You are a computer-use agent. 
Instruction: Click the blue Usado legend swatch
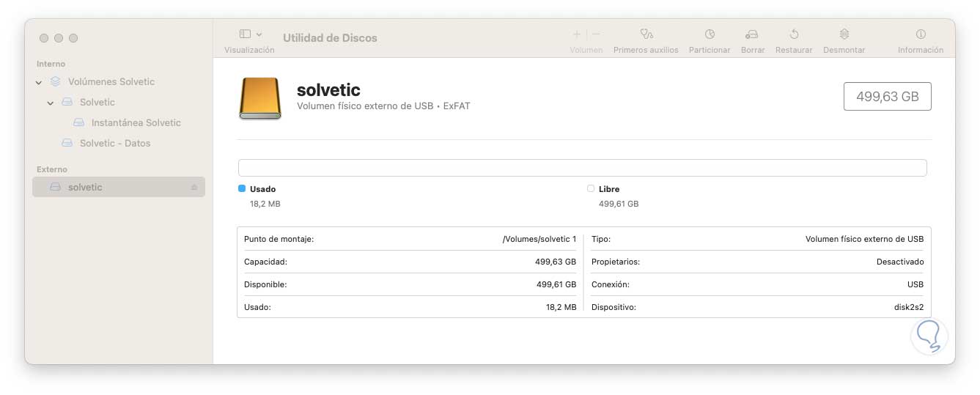(x=242, y=189)
